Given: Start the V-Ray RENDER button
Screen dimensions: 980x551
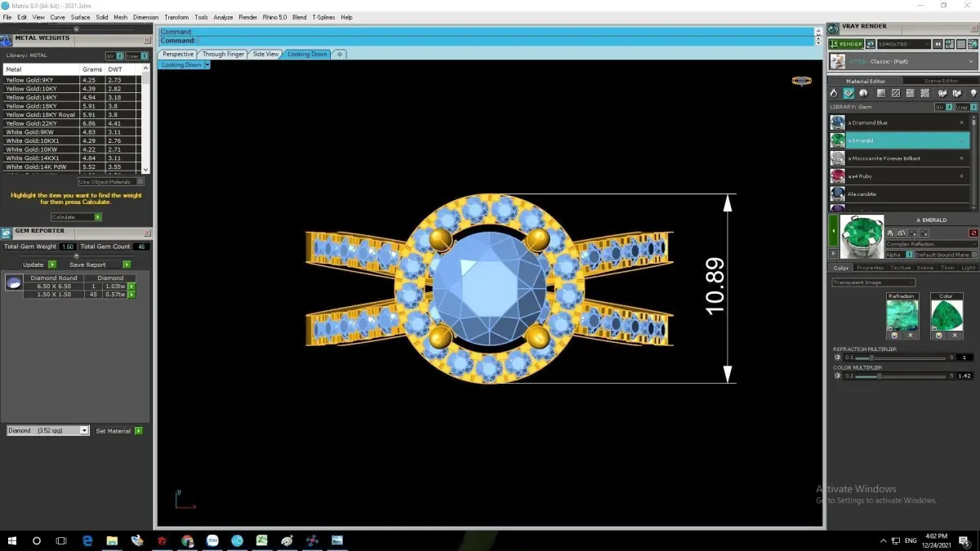Looking at the screenshot, I should pyautogui.click(x=846, y=44).
